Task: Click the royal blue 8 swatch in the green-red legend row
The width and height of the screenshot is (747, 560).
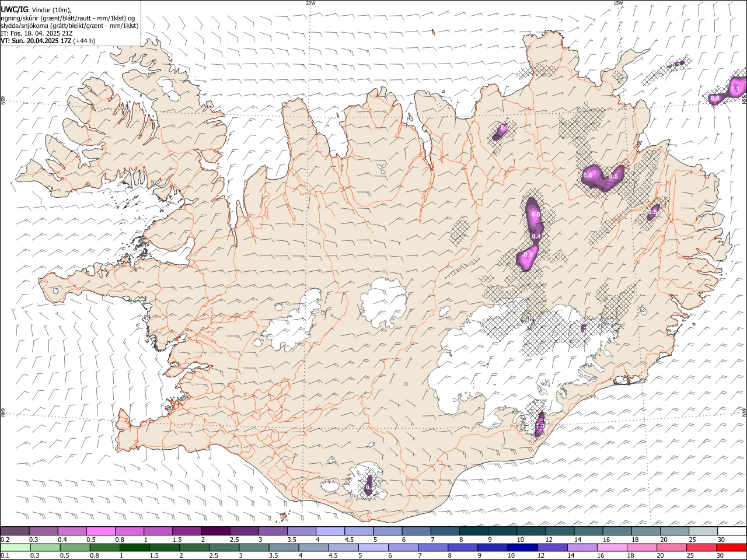Action: [463, 547]
